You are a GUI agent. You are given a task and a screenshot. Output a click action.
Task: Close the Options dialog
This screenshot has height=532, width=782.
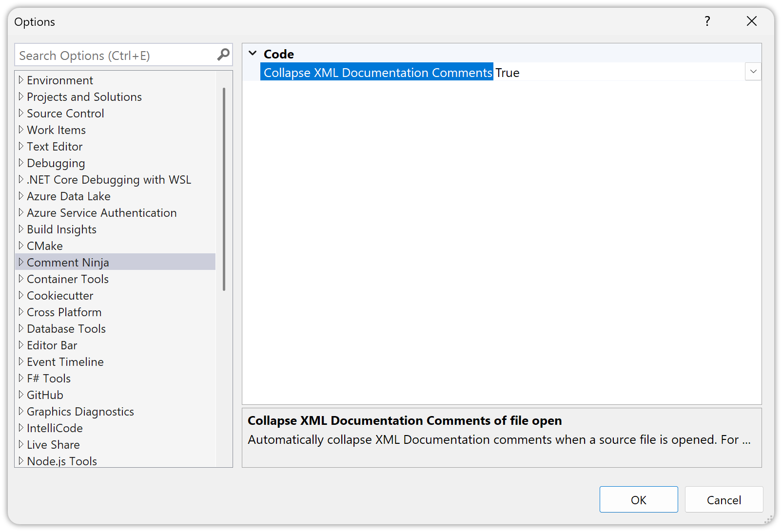[752, 21]
